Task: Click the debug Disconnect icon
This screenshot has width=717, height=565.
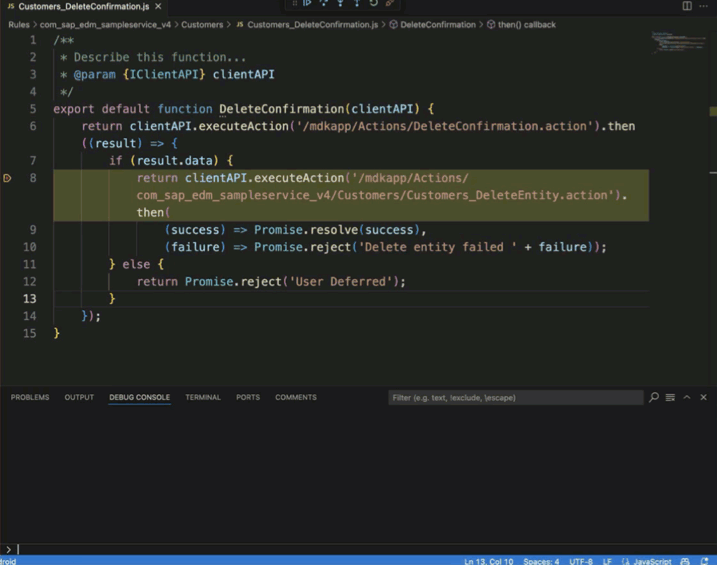Action: click(390, 3)
